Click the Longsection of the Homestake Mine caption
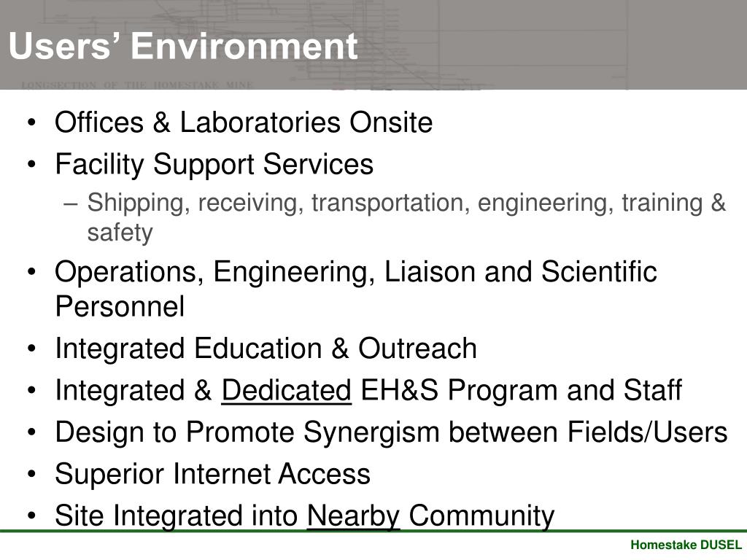747x560 pixels. [137, 85]
